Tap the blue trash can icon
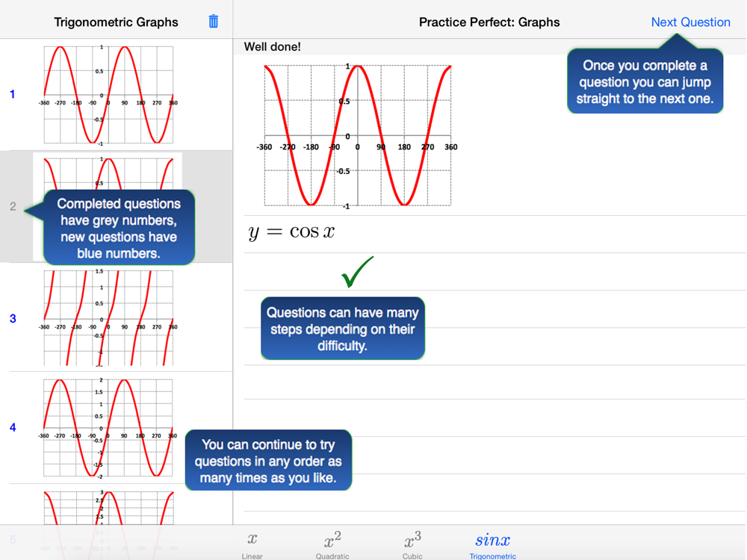747x560 pixels. (x=214, y=22)
